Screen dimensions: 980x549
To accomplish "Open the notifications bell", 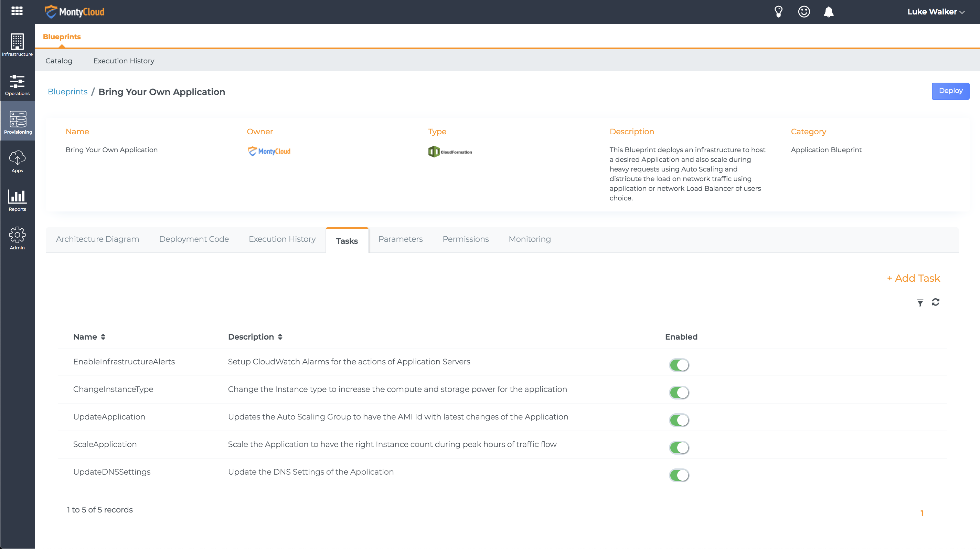I will [829, 12].
